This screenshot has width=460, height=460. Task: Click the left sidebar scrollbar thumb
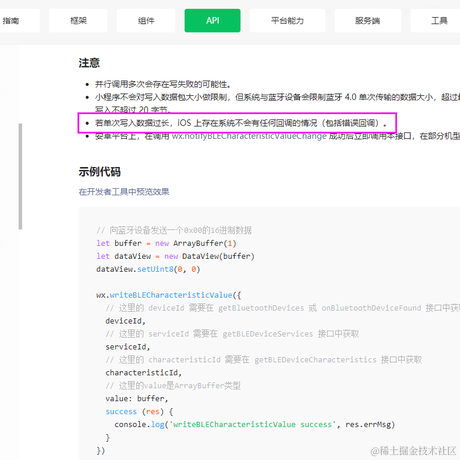tap(20, 176)
